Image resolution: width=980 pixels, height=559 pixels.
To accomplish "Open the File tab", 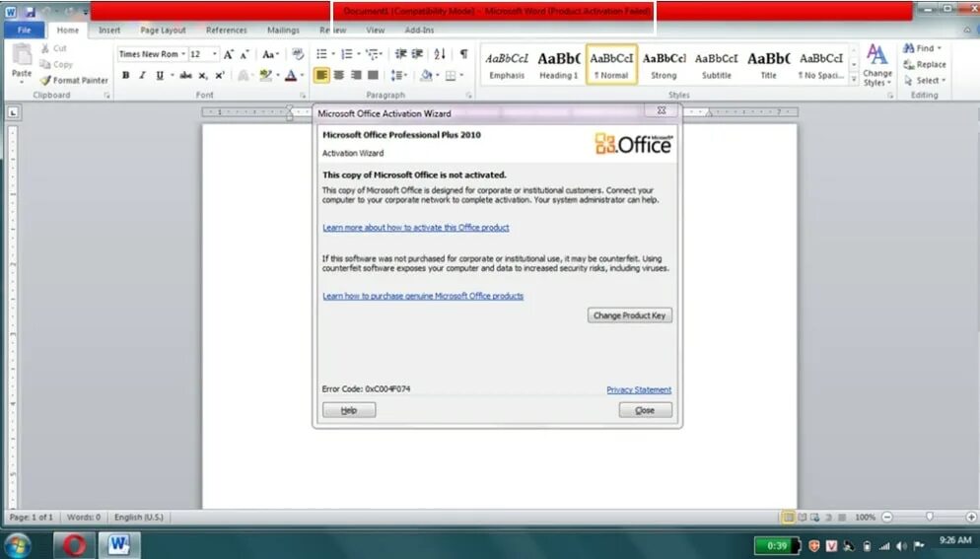I will tap(24, 30).
